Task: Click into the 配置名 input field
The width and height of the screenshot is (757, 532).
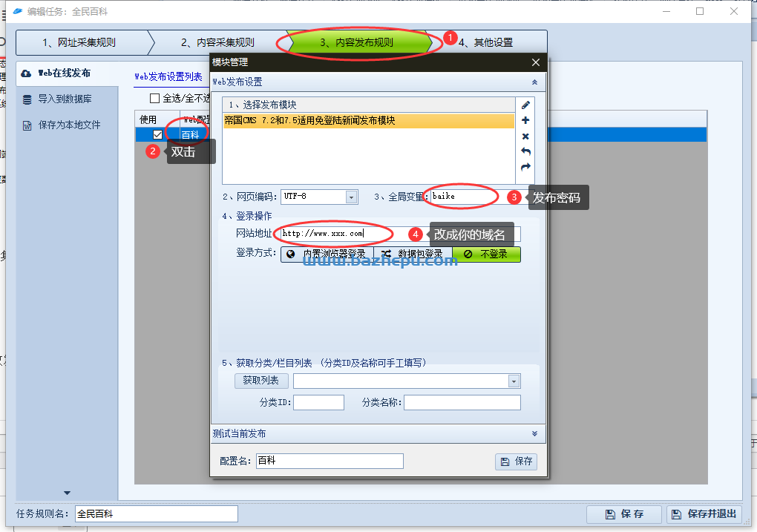Action: point(330,461)
